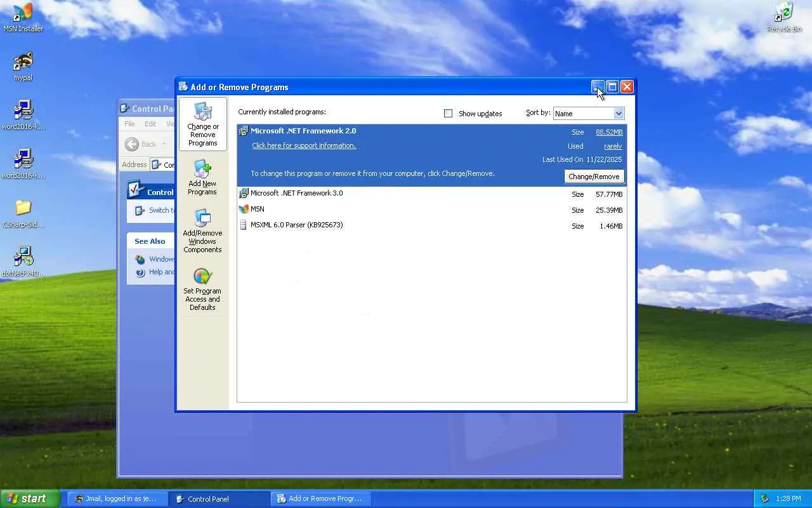Click the 88.52MB size link
The height and width of the screenshot is (508, 812).
pyautogui.click(x=609, y=132)
